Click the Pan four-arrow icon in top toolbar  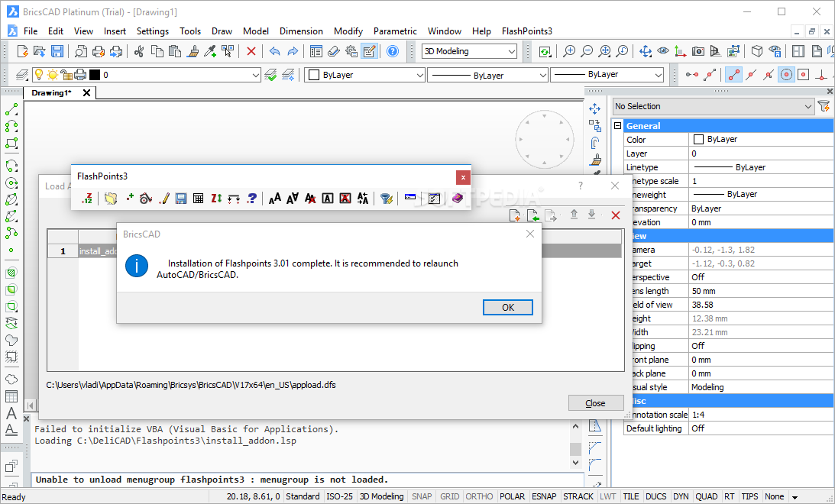(646, 51)
